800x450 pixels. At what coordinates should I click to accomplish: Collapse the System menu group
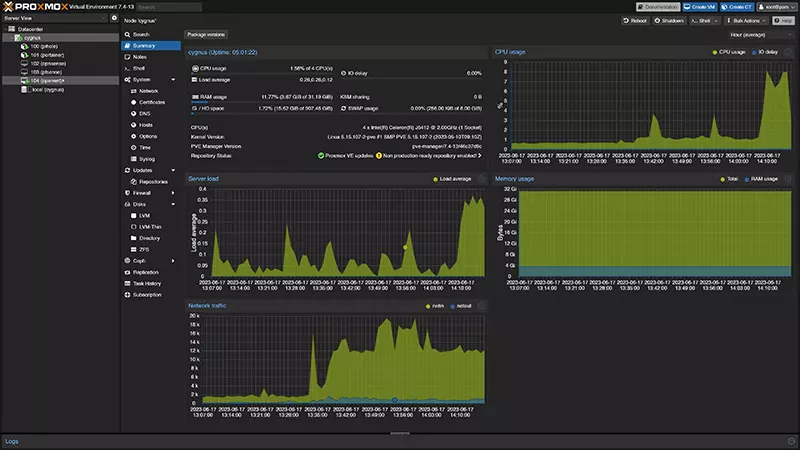tap(173, 80)
